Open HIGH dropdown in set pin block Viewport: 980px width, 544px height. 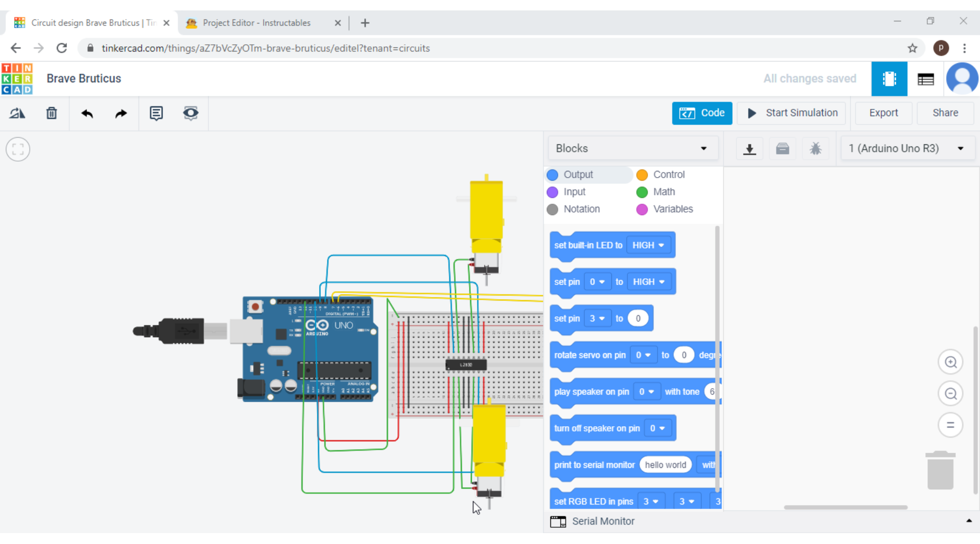tap(649, 282)
